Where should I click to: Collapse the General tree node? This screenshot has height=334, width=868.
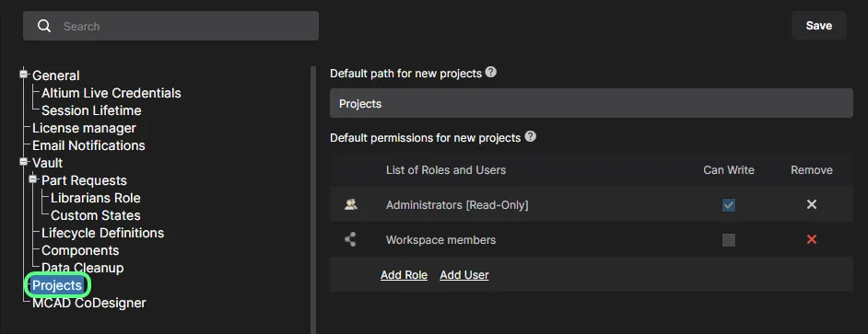[23, 75]
